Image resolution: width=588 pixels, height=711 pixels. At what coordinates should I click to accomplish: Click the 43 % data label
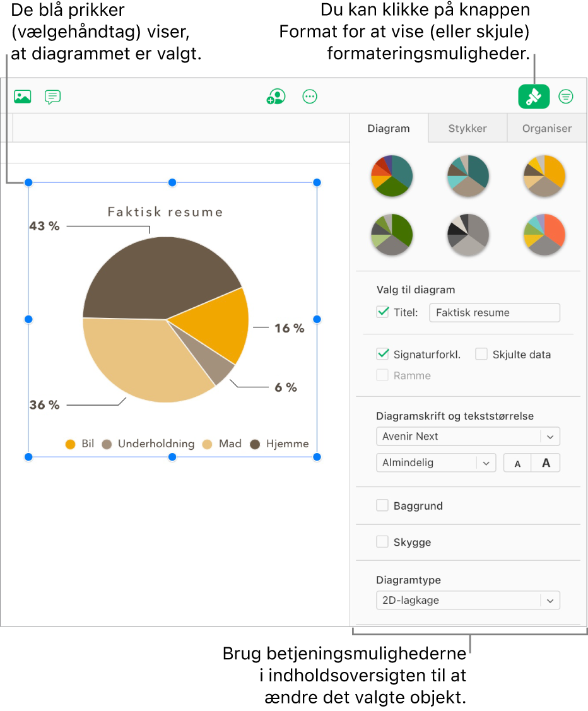tap(44, 226)
